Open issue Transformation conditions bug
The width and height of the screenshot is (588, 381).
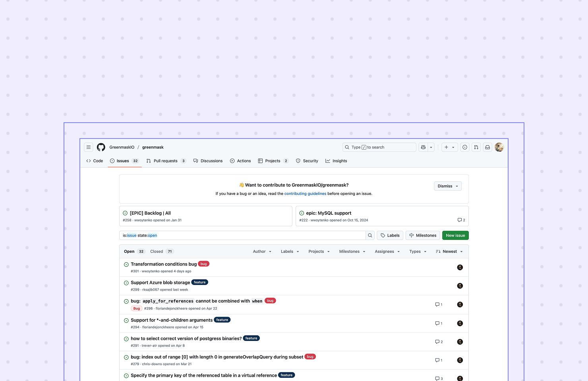pos(164,264)
